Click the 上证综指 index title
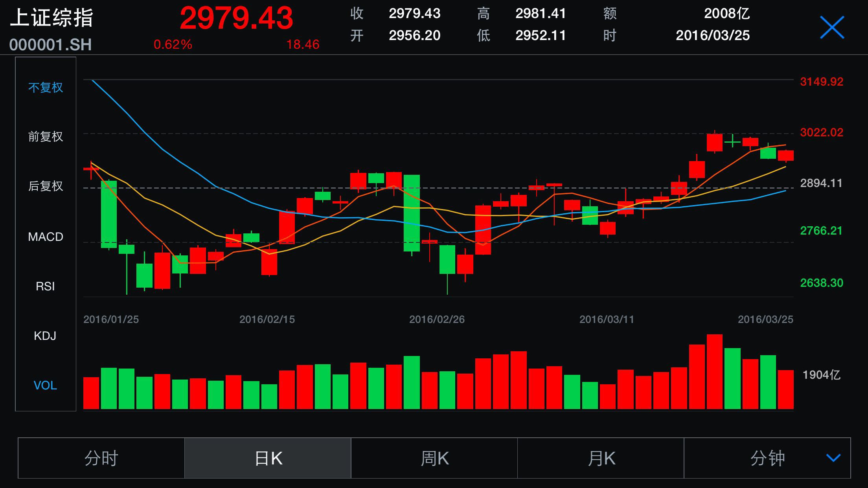The image size is (868, 488). coord(51,18)
